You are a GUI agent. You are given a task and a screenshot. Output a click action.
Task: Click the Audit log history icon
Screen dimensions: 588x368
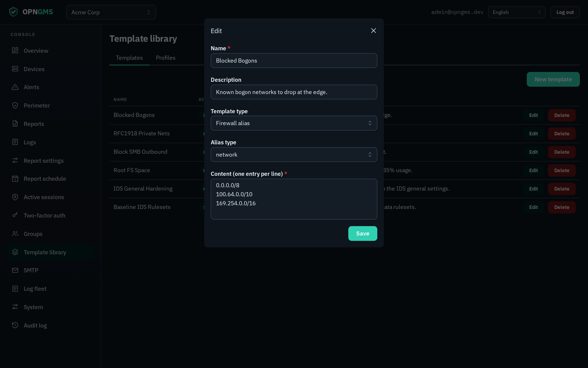[x=15, y=325]
